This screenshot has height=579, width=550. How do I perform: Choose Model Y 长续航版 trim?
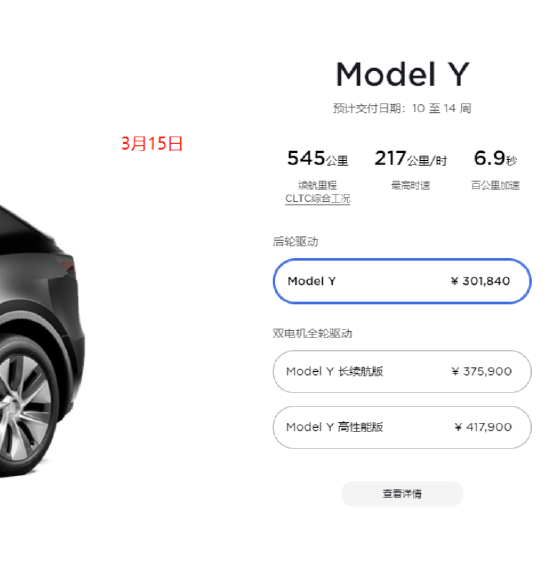(402, 371)
